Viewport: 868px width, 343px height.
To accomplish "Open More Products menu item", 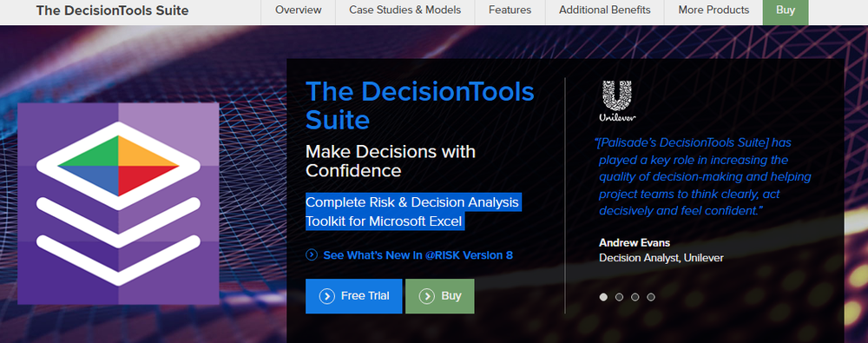I will pos(713,10).
